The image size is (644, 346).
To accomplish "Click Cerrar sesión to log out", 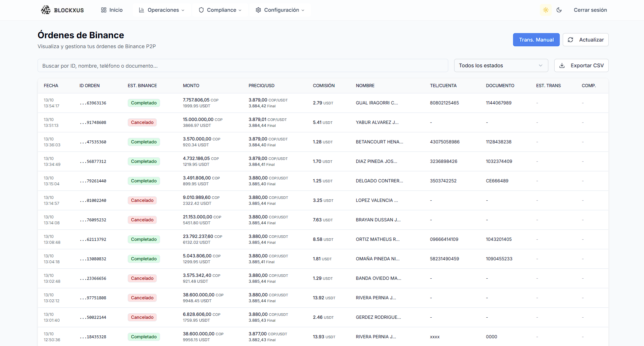I will (590, 10).
